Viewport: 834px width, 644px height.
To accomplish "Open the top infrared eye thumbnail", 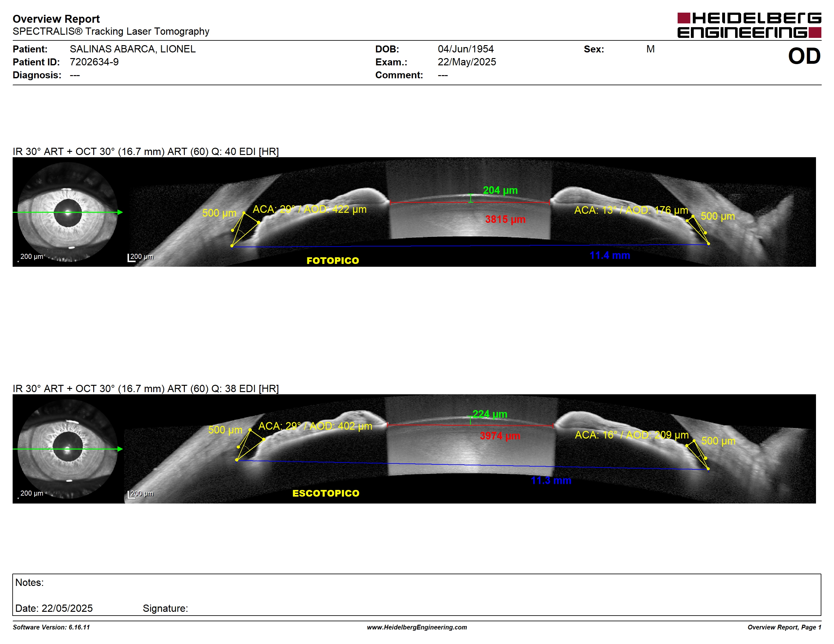I will 68,212.
